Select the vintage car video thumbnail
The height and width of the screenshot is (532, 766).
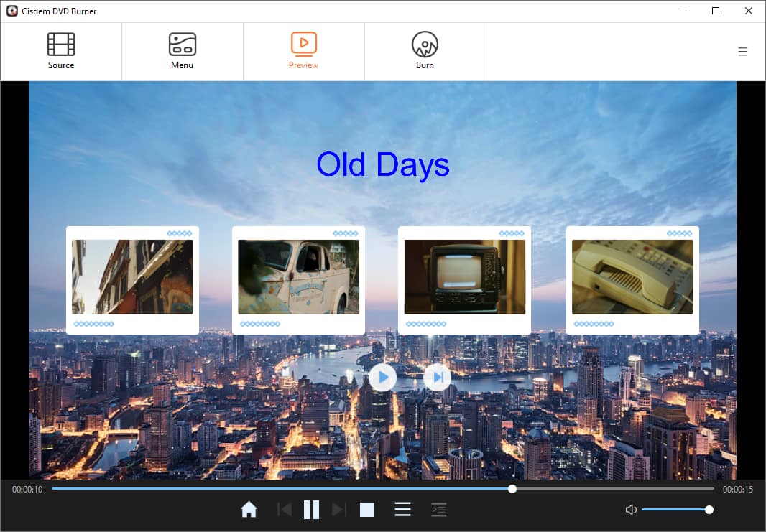(298, 277)
